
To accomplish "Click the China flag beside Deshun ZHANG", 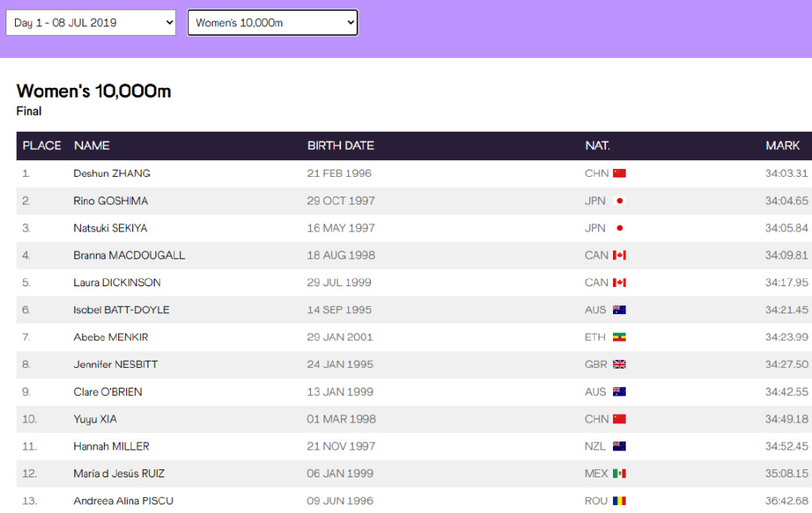I will click(619, 174).
